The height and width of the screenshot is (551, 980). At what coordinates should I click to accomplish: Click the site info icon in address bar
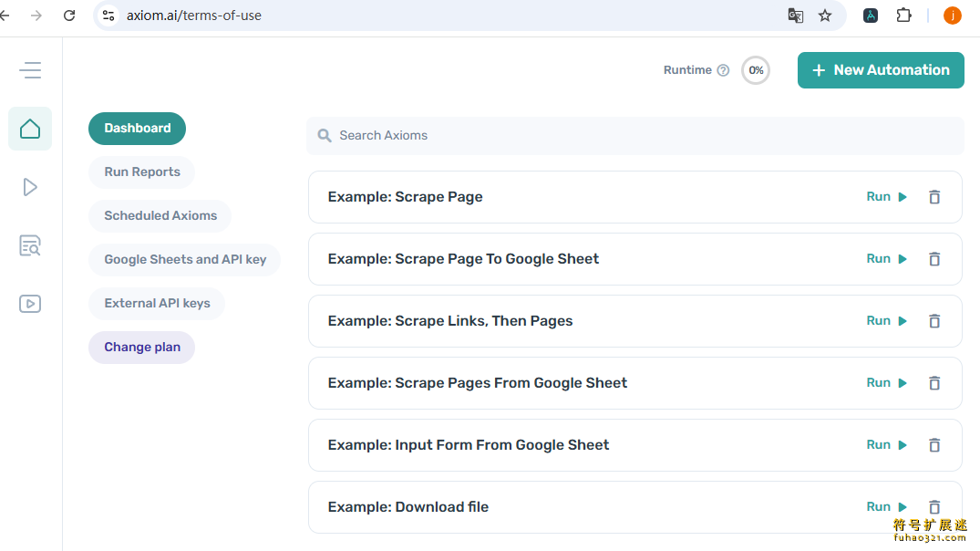(x=108, y=16)
